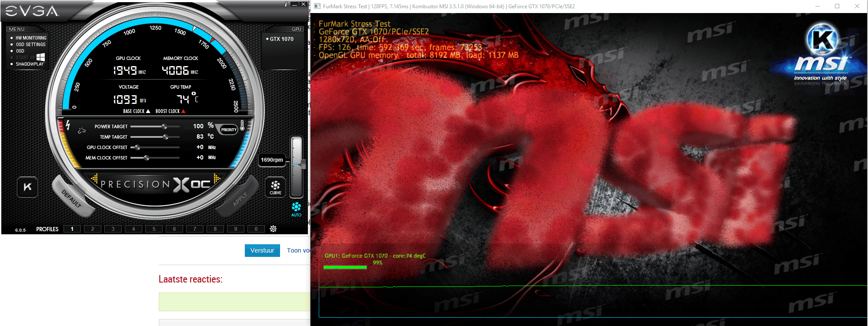Image resolution: width=868 pixels, height=326 pixels.
Task: Open OSD Settings in the EVGA menu
Action: (x=30, y=44)
